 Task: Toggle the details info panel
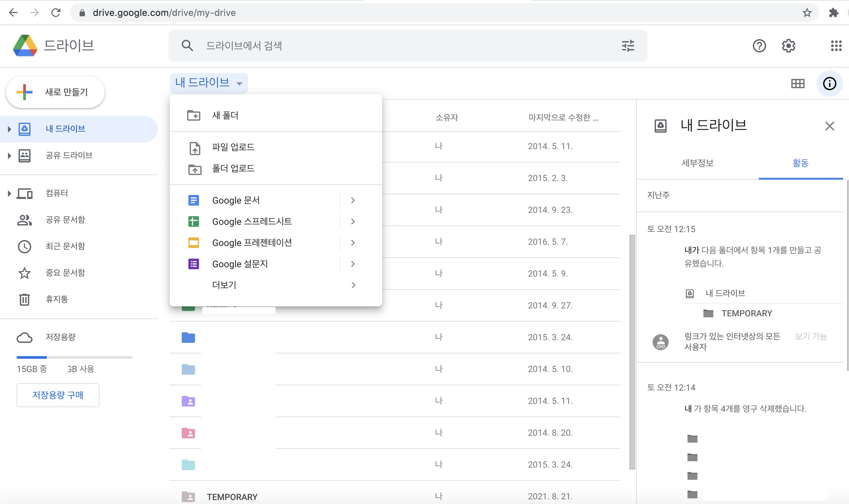[830, 83]
